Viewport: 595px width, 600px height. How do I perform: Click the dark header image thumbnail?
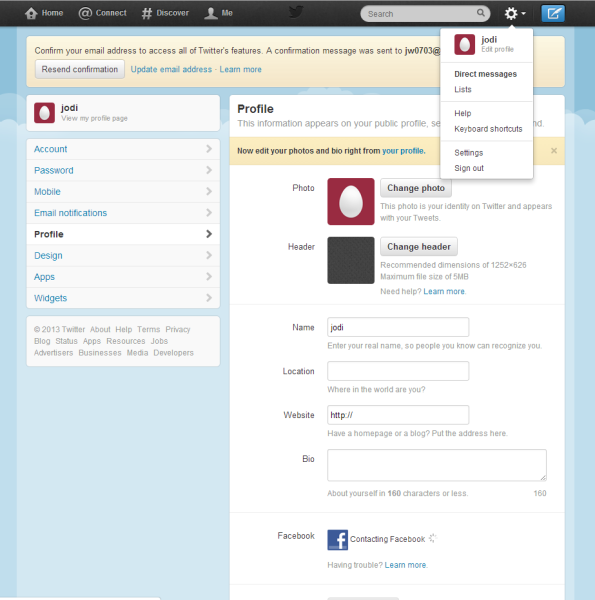point(351,260)
